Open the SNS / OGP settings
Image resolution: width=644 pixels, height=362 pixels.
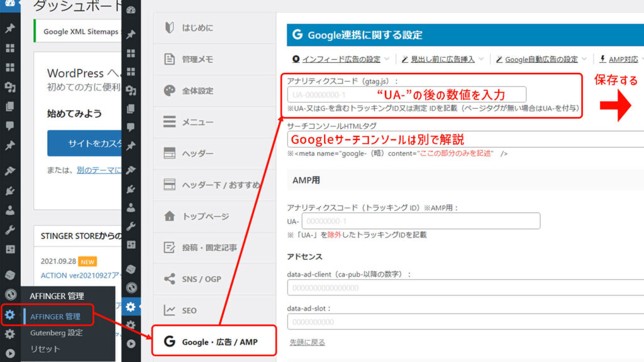coord(214,279)
